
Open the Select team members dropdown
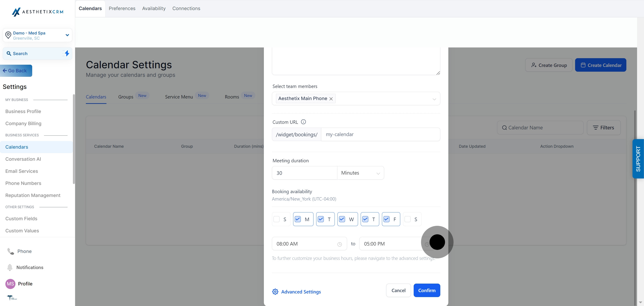click(356, 98)
